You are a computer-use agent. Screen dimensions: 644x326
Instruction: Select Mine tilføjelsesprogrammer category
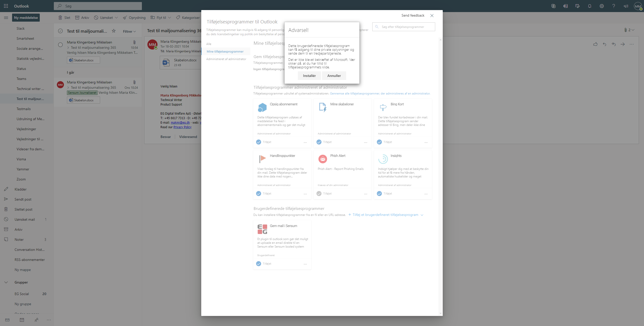(225, 52)
